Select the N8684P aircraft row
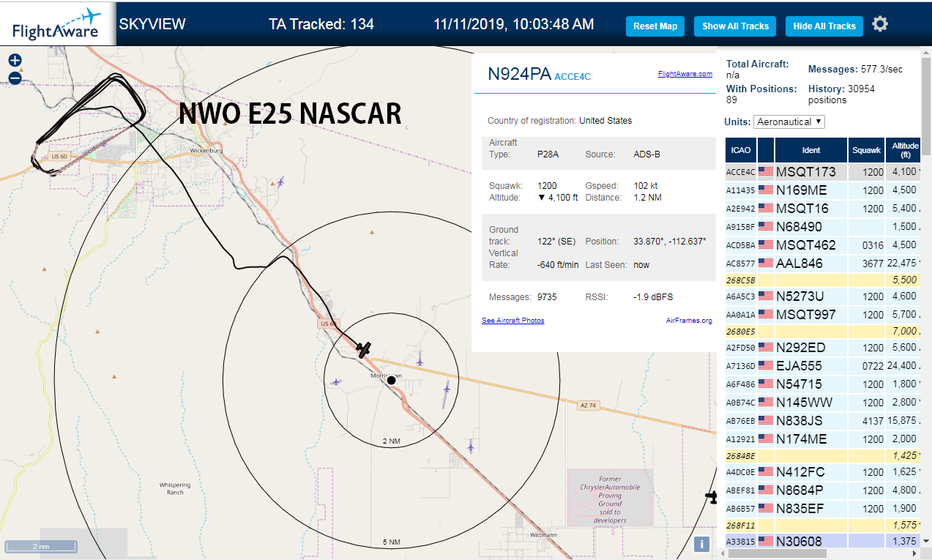 (x=822, y=490)
